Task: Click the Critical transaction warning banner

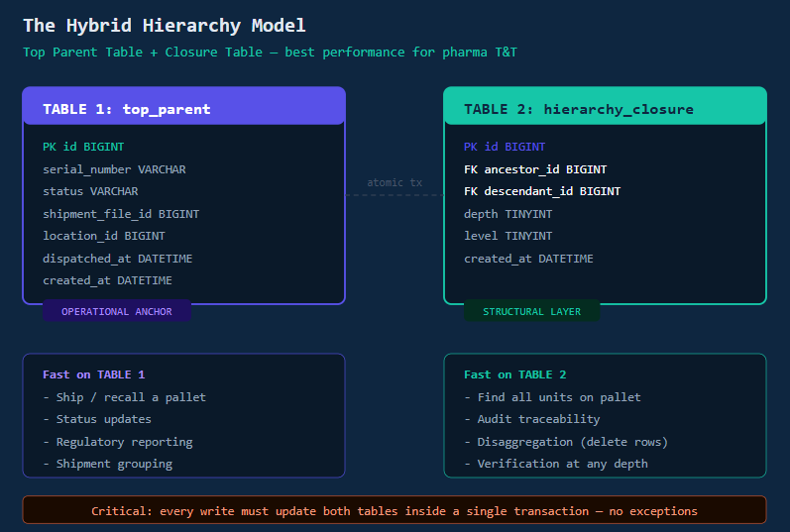Action: [395, 510]
